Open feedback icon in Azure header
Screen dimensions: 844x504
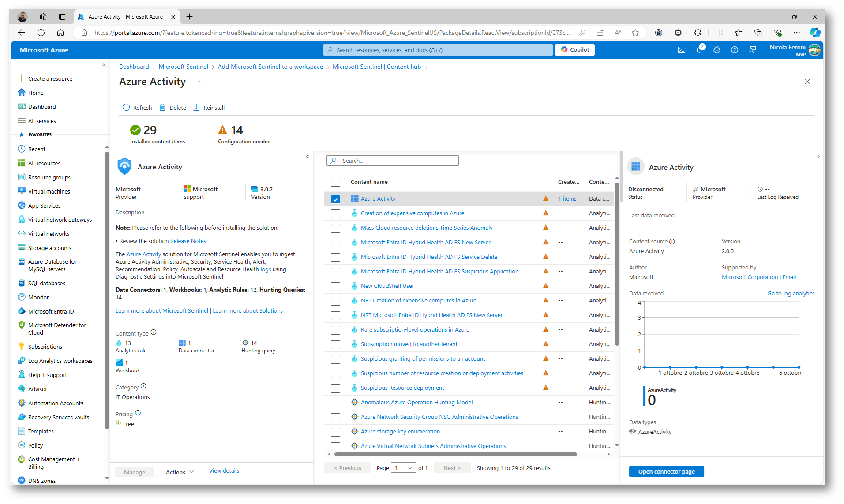(752, 50)
